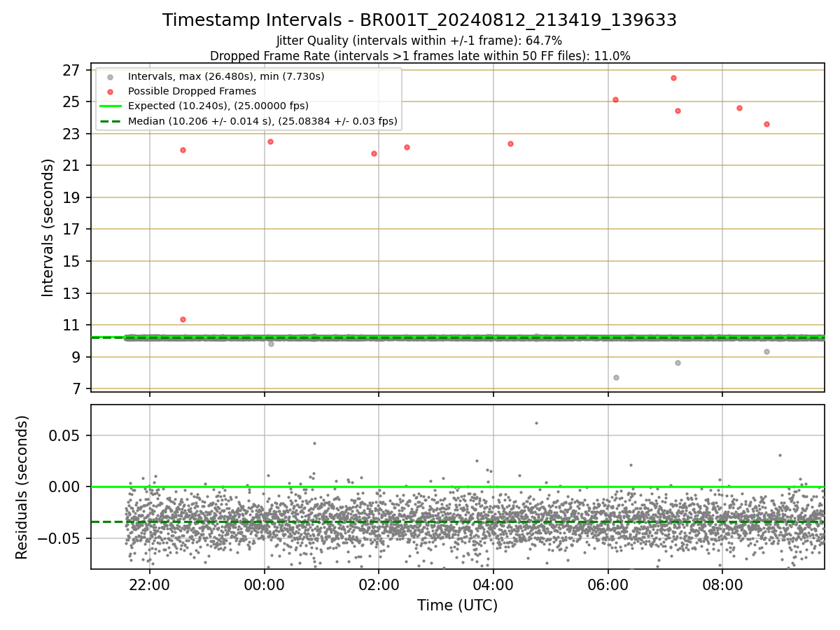This screenshot has width=840, height=630.
Task: Click the red point near 22.5 seconds after 00:00
Action: (x=270, y=141)
